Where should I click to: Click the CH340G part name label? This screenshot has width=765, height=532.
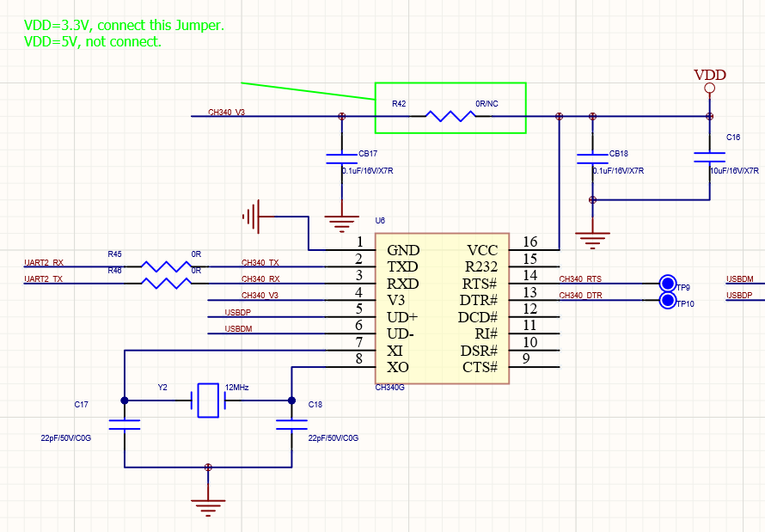[x=390, y=388]
